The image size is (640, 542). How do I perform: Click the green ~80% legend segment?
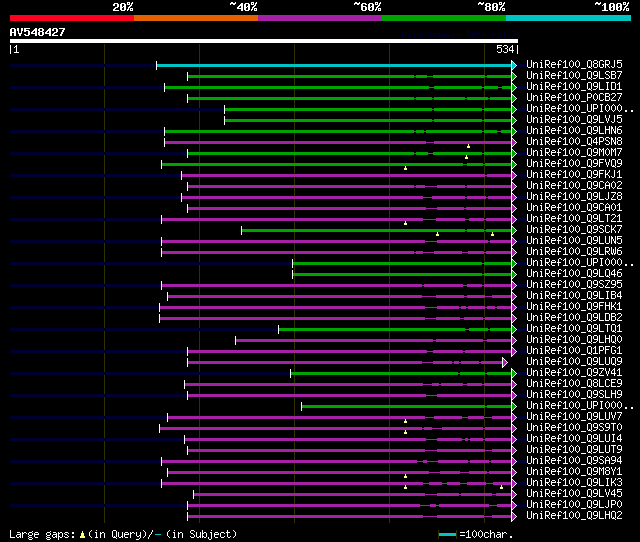[x=444, y=18]
